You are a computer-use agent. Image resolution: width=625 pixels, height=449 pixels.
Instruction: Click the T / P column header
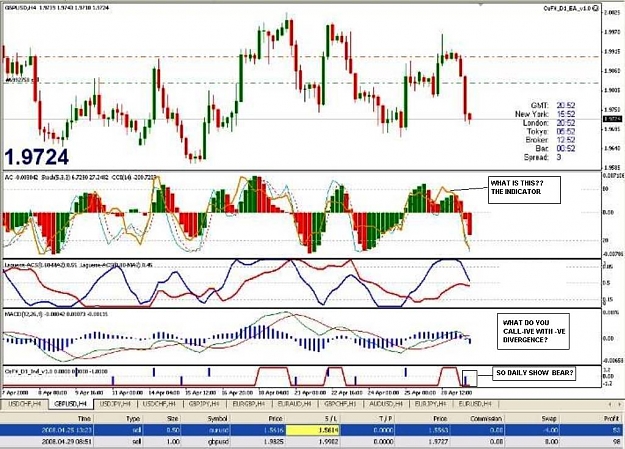(x=385, y=418)
